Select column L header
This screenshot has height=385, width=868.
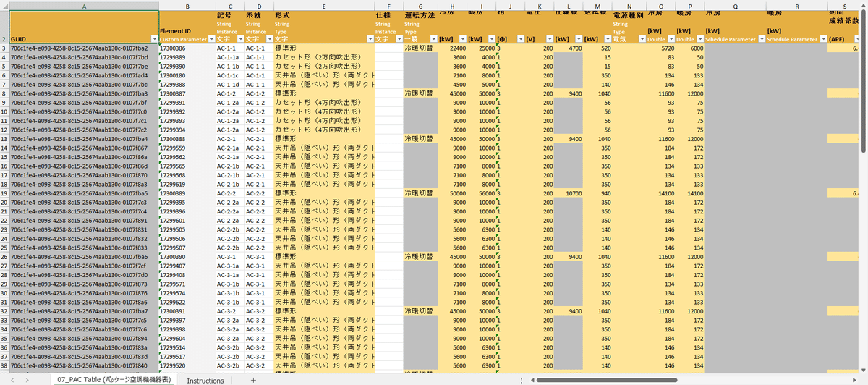pyautogui.click(x=569, y=5)
